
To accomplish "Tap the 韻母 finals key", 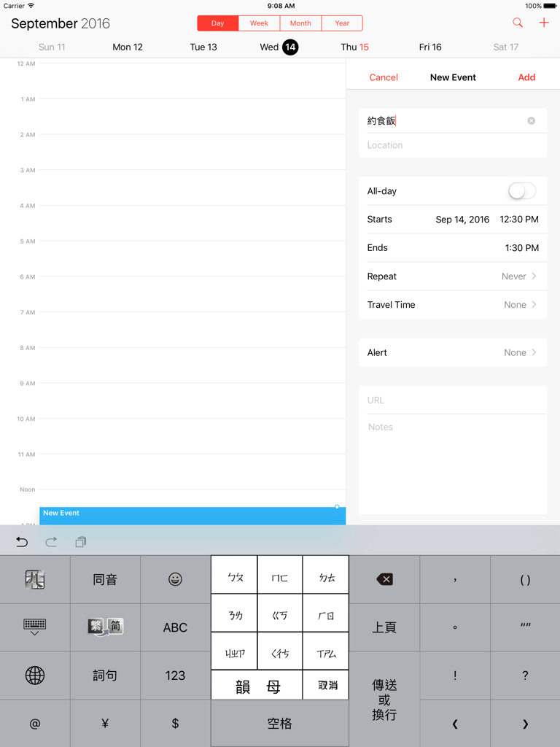I will coord(257,686).
